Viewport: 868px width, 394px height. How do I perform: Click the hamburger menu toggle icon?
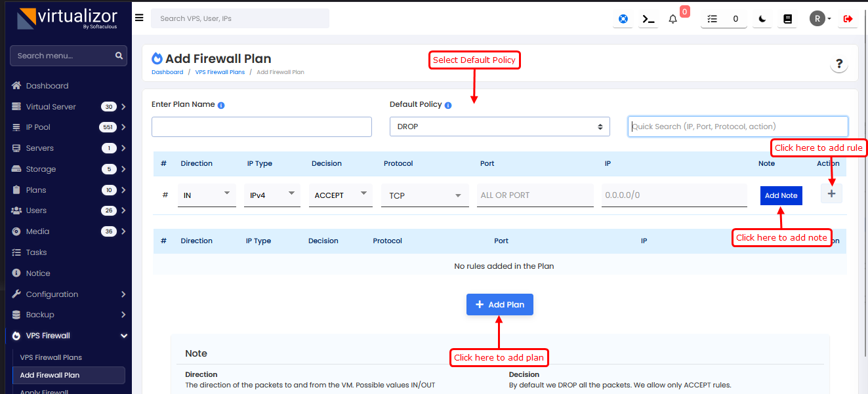pyautogui.click(x=139, y=18)
